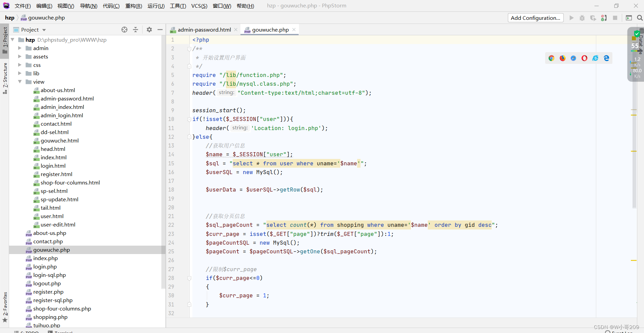Click the Search Everywhere magnifier icon

(x=640, y=18)
